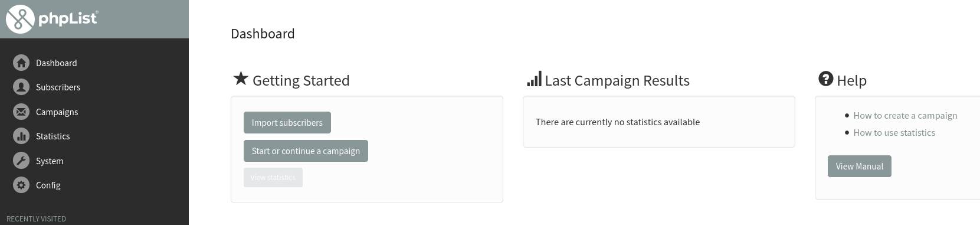Open How to use statistics link
980x225 pixels.
(x=894, y=132)
